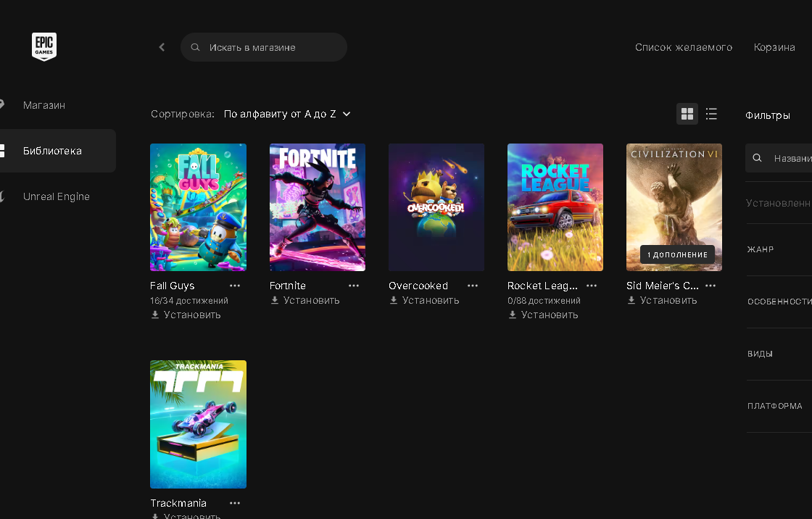Open the three-dot menu for Overcooked
This screenshot has width=812, height=519.
(473, 286)
